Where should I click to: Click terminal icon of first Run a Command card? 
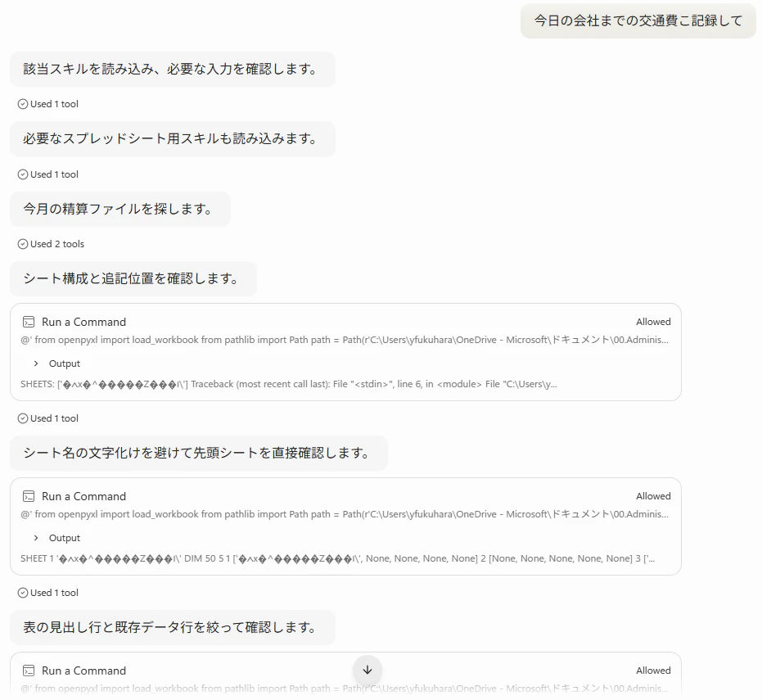[29, 322]
